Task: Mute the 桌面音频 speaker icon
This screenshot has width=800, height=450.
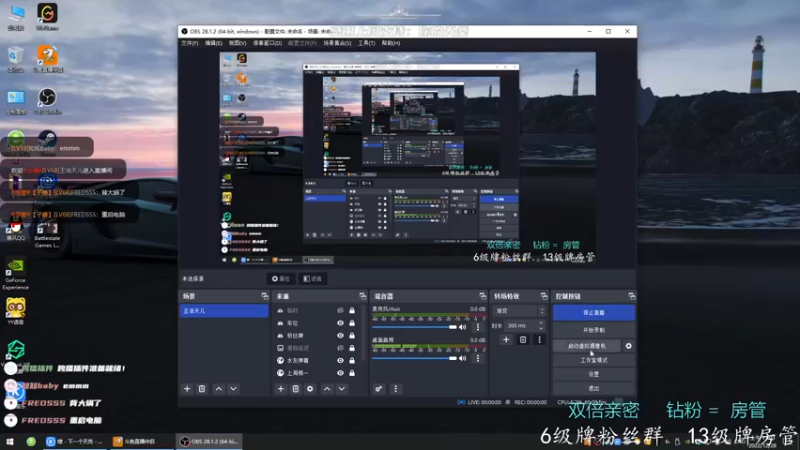Action: click(x=463, y=358)
